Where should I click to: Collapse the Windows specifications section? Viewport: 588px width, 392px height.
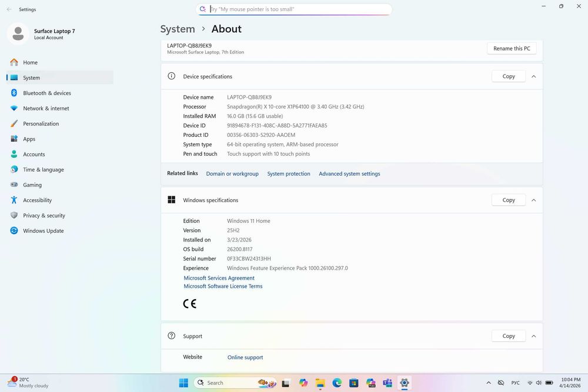[x=534, y=200]
